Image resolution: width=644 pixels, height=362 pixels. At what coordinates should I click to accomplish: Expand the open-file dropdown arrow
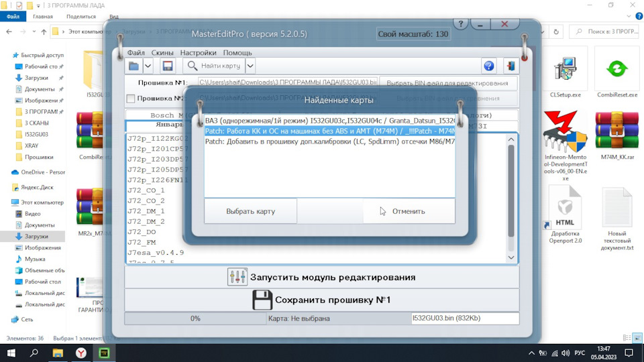coord(148,66)
